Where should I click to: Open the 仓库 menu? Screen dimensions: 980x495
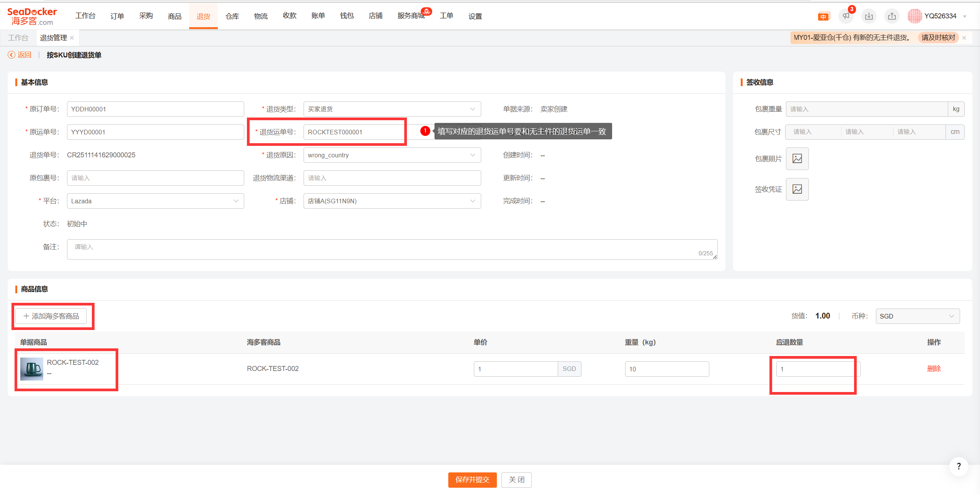[x=232, y=16]
